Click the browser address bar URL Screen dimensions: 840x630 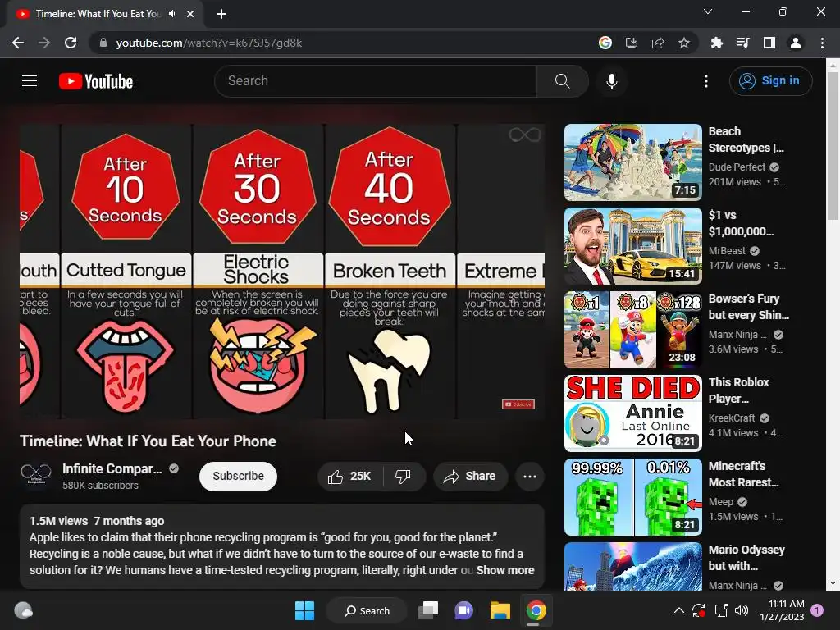[x=209, y=43]
